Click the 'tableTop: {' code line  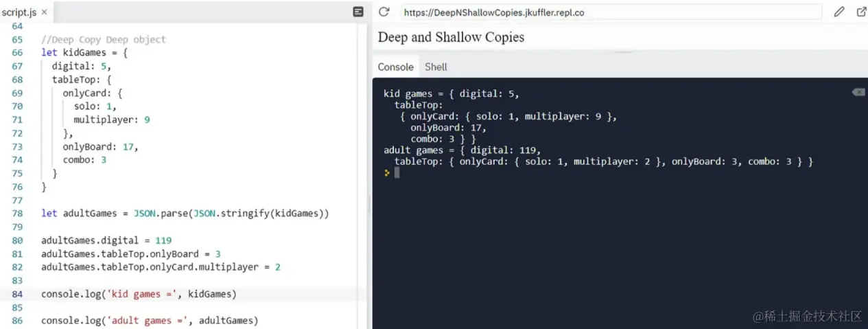(82, 80)
